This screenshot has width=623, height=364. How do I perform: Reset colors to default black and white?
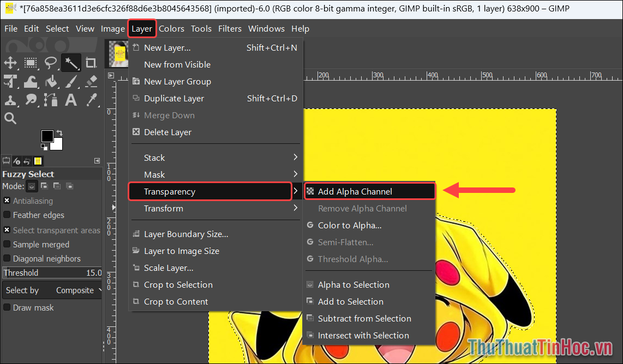[44, 147]
